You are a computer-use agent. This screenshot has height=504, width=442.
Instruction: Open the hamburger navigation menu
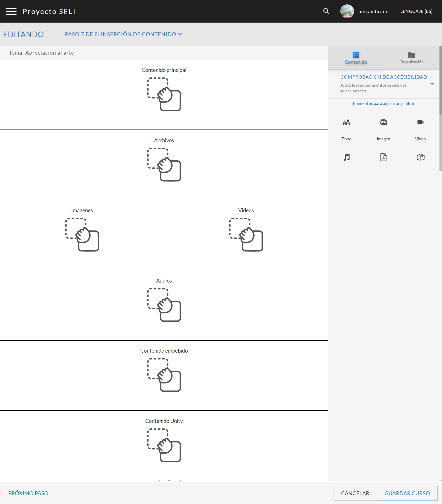[x=11, y=11]
